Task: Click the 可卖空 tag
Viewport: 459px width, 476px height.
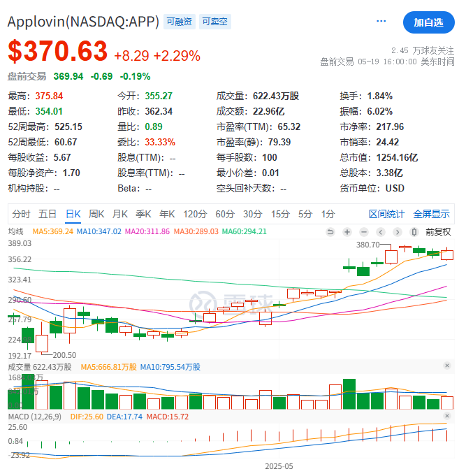Action: point(214,22)
